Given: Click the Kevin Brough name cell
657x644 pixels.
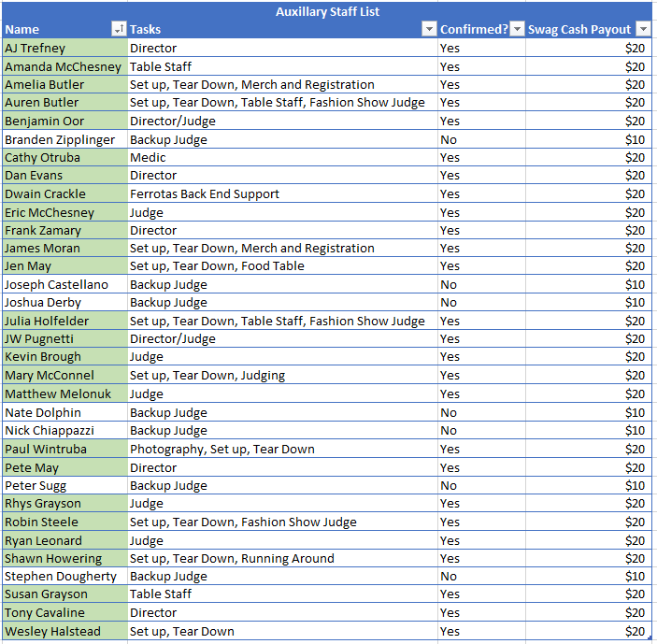Looking at the screenshot, I should point(64,356).
